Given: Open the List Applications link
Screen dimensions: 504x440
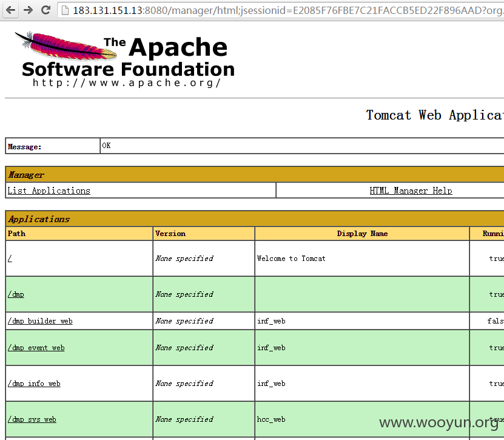Looking at the screenshot, I should pos(49,191).
